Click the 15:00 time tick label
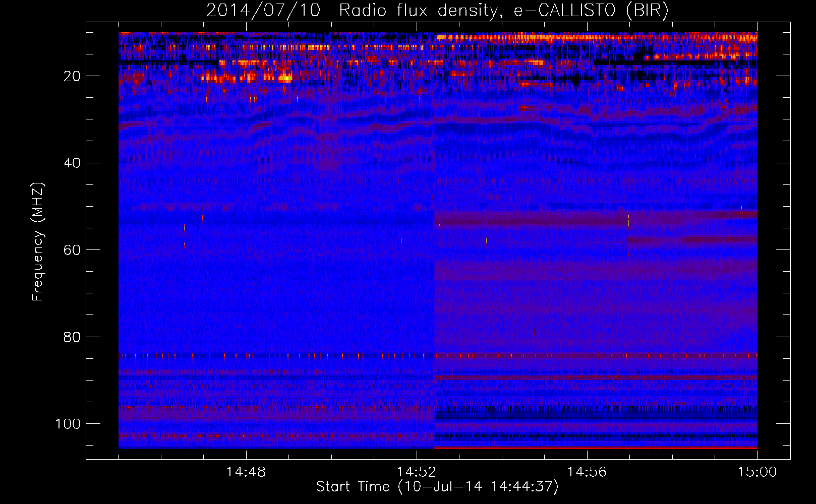The image size is (816, 504). 757,472
